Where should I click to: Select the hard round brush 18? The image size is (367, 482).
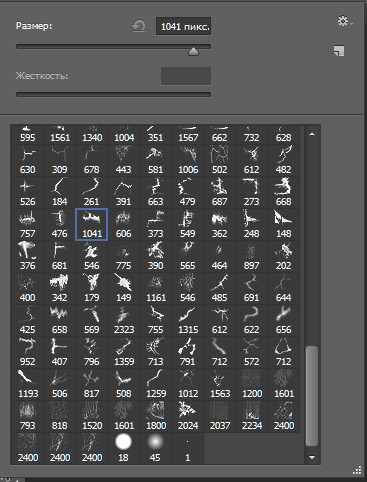pos(123,449)
